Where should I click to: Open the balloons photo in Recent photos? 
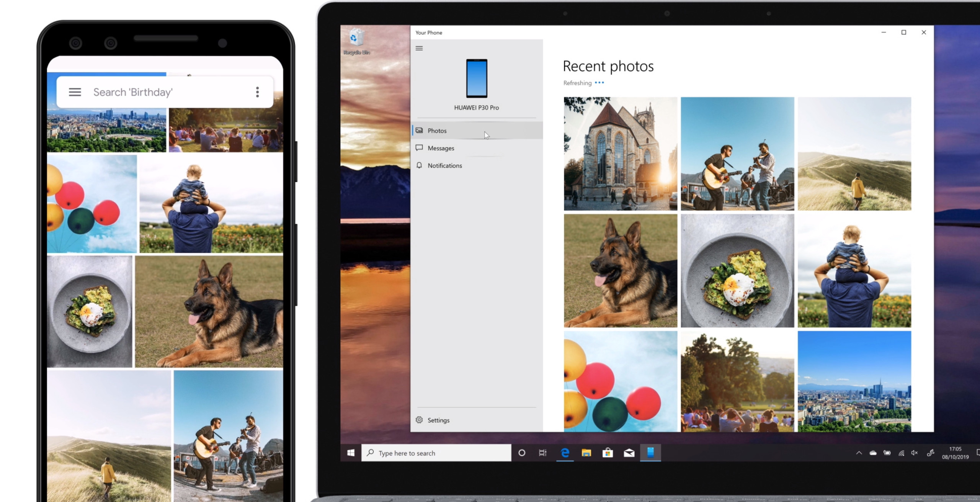pos(620,382)
